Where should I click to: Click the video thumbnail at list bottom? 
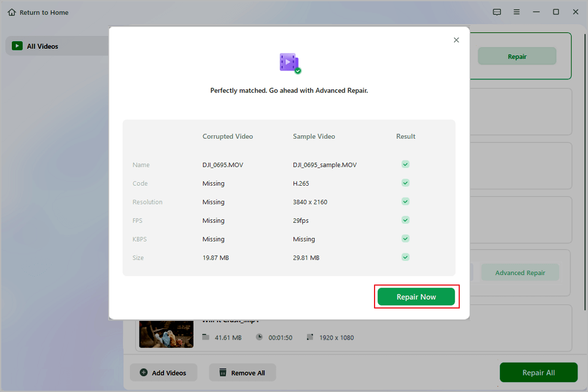166,334
